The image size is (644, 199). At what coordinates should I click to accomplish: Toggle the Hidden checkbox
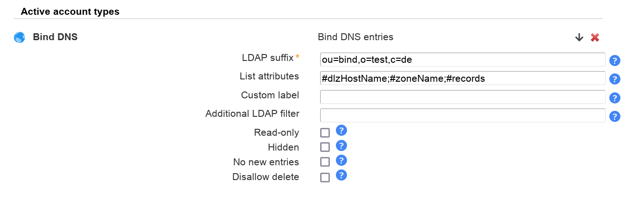click(x=325, y=147)
